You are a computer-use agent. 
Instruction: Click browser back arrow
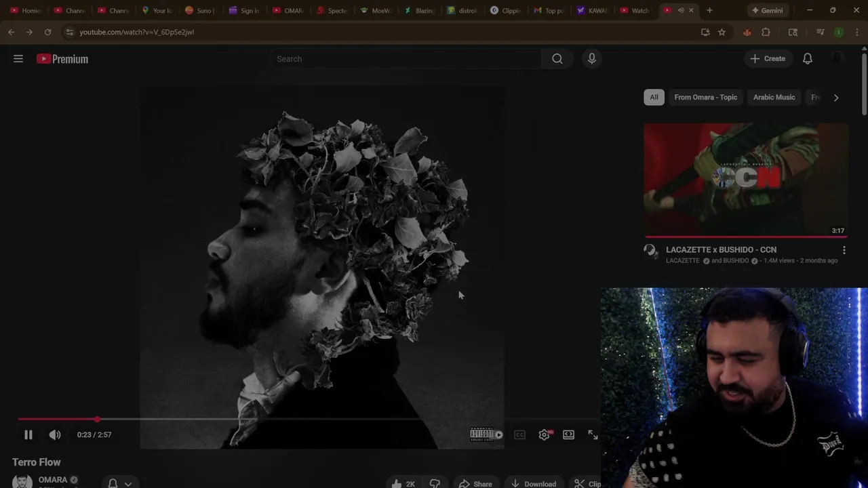(11, 32)
